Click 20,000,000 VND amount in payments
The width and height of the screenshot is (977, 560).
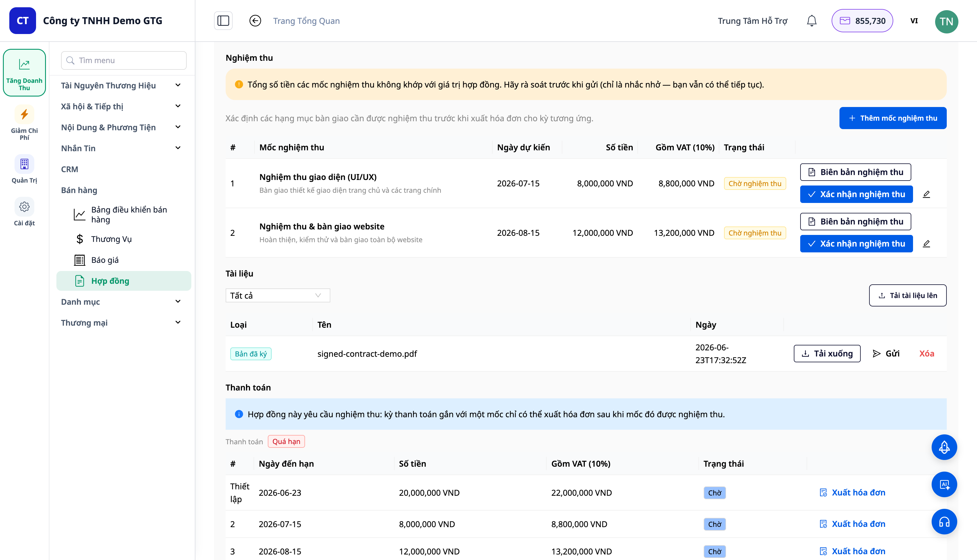tap(429, 493)
